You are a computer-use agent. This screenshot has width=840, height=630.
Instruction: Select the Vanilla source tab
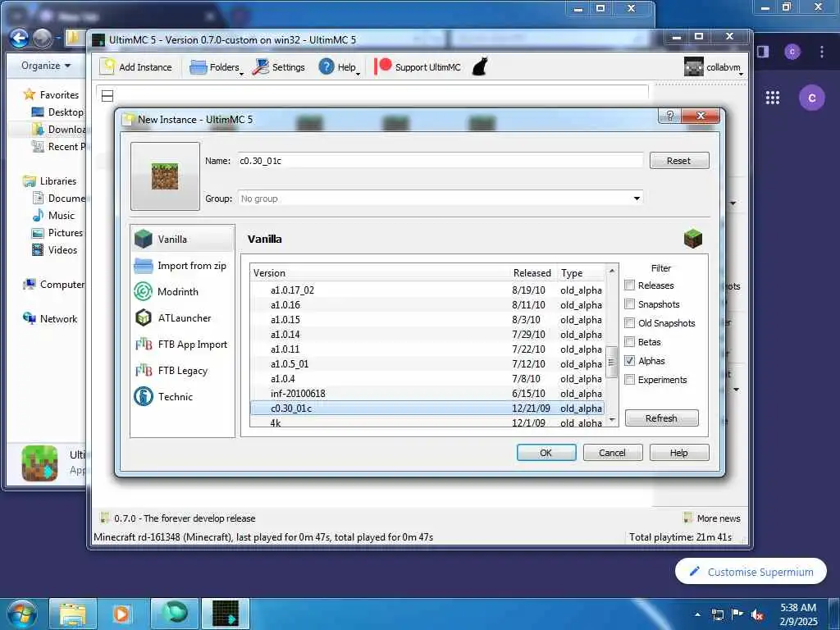(182, 239)
